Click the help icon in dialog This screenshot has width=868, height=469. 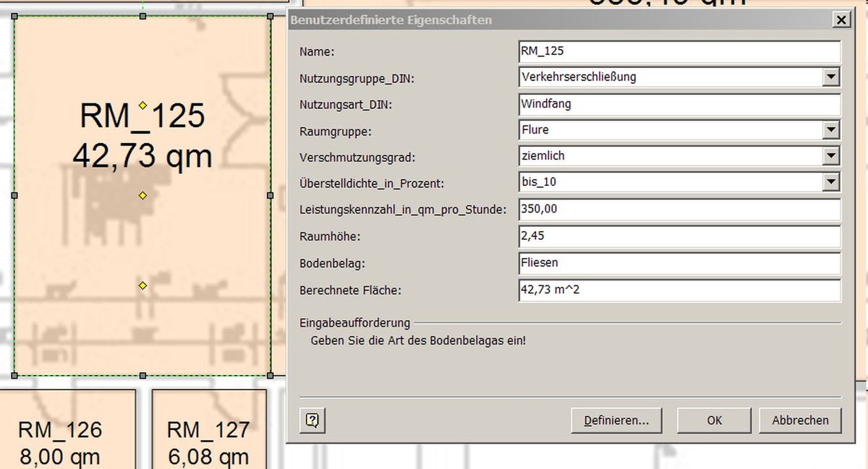pyautogui.click(x=312, y=420)
